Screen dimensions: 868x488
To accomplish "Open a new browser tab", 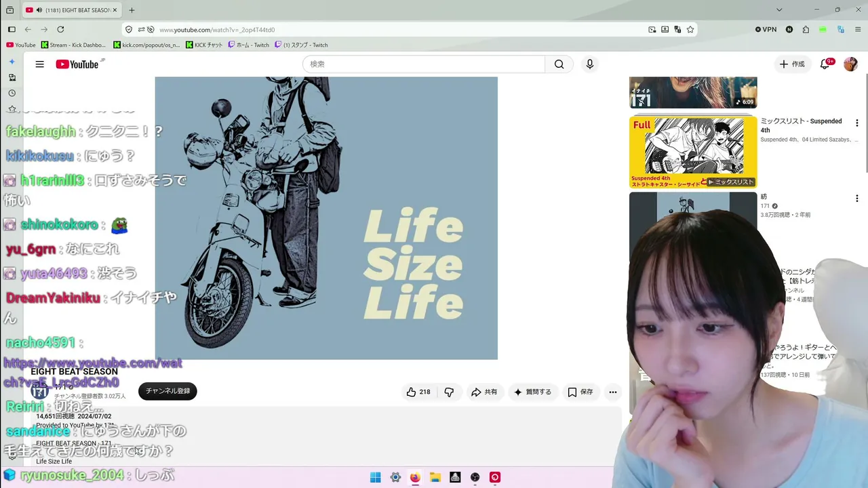I will click(x=132, y=10).
